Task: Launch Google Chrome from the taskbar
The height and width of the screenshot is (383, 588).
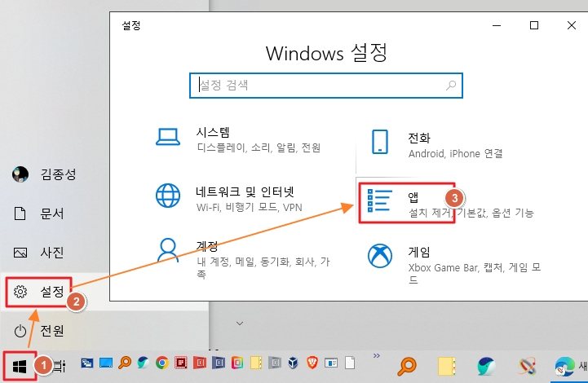Action: [x=162, y=363]
